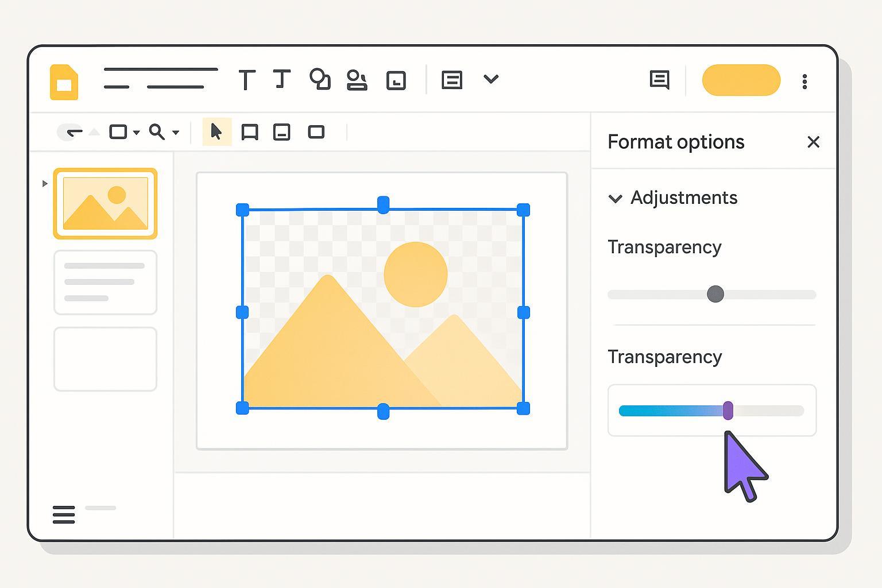Open the three-dot more options menu
Screen dimensions: 882x588
tap(804, 82)
